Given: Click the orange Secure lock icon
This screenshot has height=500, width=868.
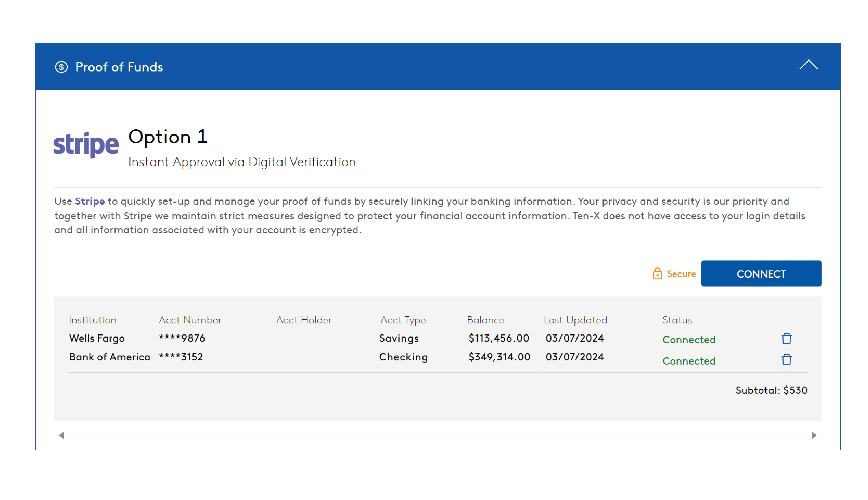Looking at the screenshot, I should click(x=657, y=274).
